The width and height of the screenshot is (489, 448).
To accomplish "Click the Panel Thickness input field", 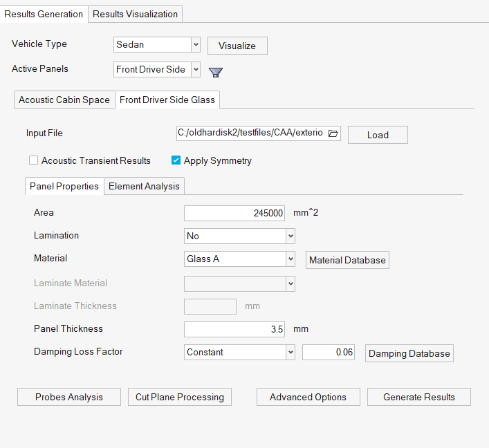I will pyautogui.click(x=235, y=330).
